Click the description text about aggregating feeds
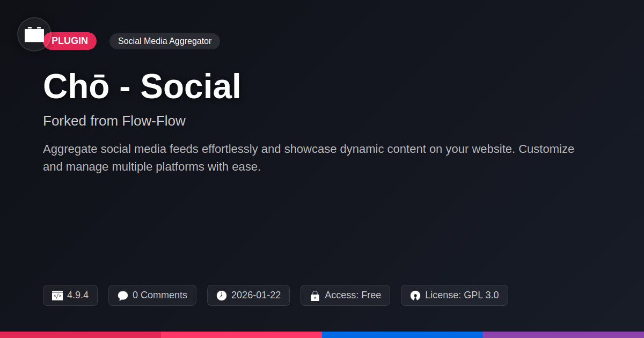This screenshot has height=338, width=644. pyautogui.click(x=309, y=158)
